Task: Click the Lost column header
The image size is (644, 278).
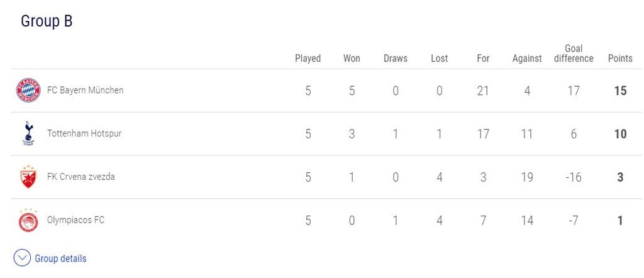Action: [439, 58]
